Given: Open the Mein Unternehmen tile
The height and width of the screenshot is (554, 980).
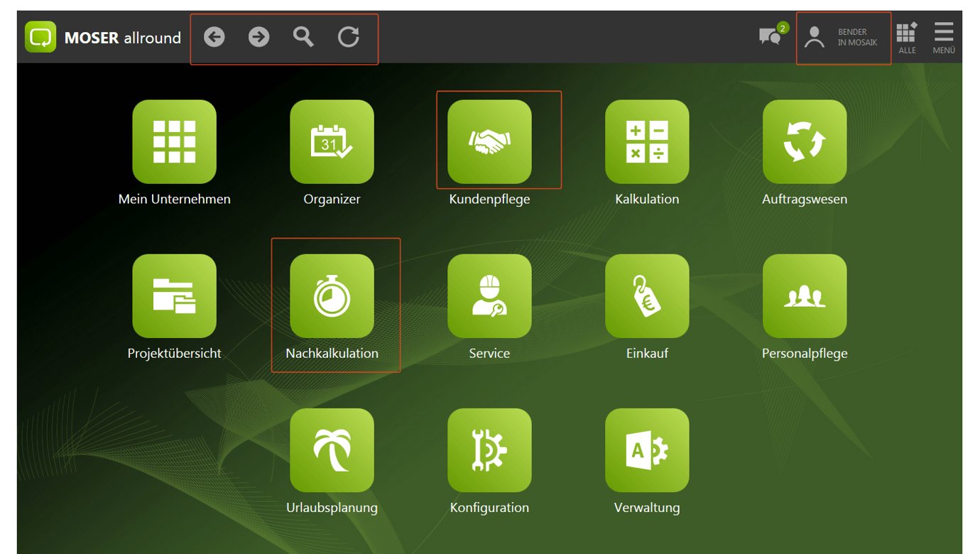Looking at the screenshot, I should click(x=174, y=142).
